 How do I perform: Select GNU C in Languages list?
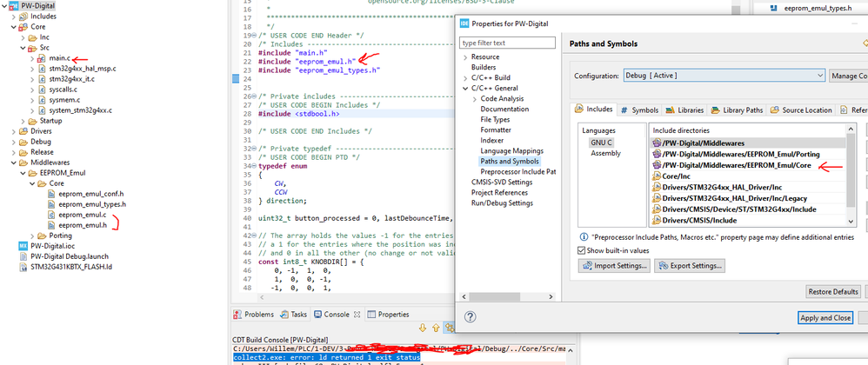point(601,143)
